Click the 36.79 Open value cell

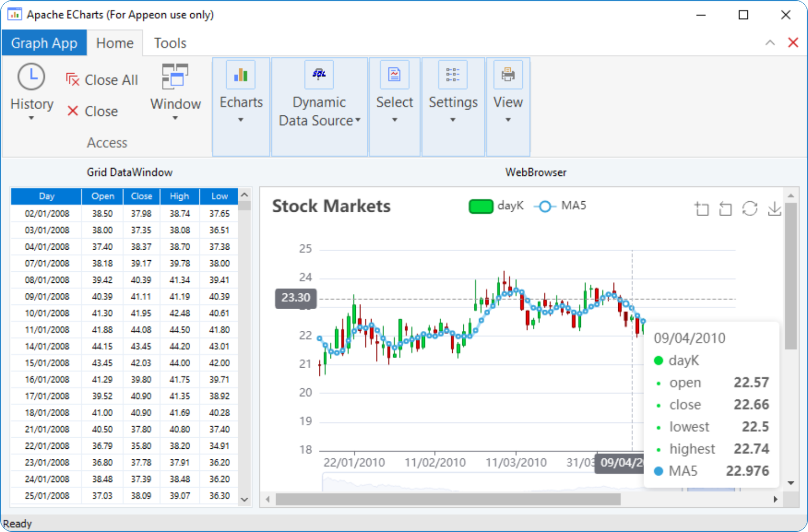[x=102, y=446]
